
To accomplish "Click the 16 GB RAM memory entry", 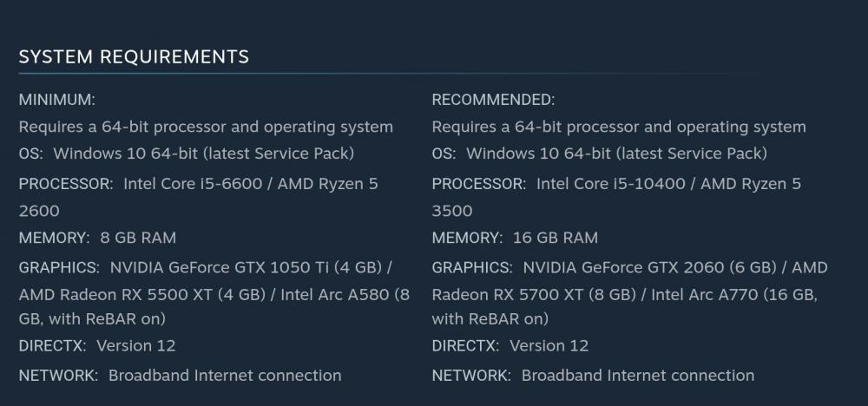I will [556, 238].
